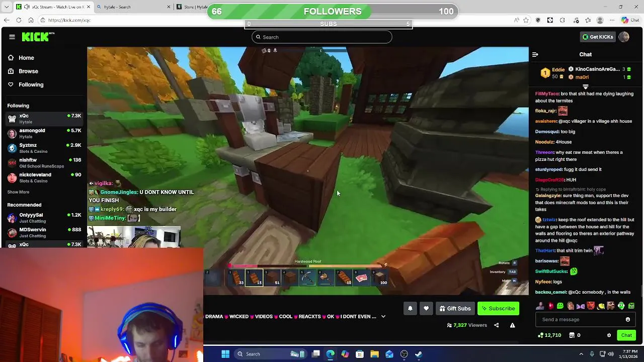This screenshot has height=362, width=644.
Task: Click the notification bell for the stream
Action: [410, 308]
